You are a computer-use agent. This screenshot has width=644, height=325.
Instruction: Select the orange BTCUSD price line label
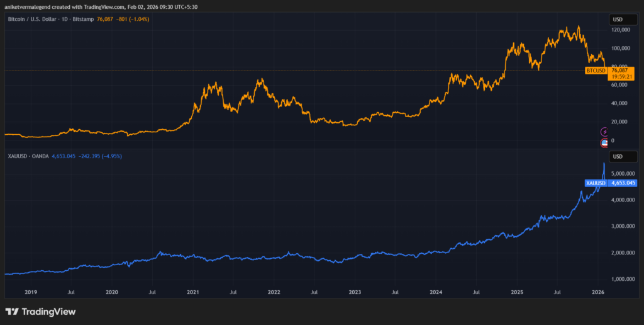596,71
